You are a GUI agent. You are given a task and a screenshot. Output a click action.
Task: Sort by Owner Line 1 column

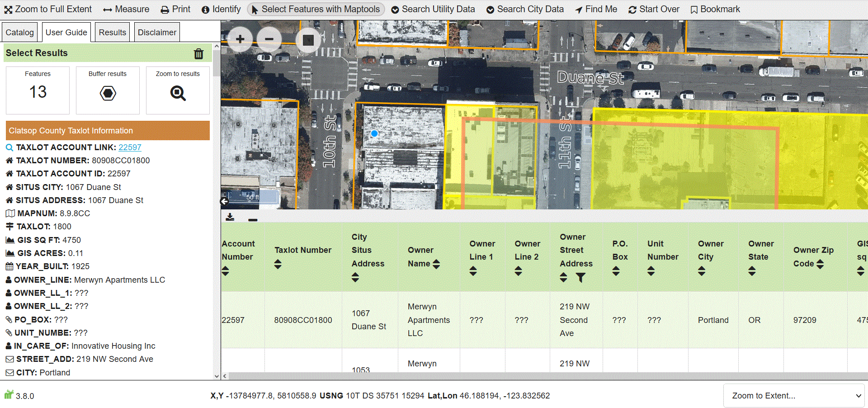[x=473, y=271]
